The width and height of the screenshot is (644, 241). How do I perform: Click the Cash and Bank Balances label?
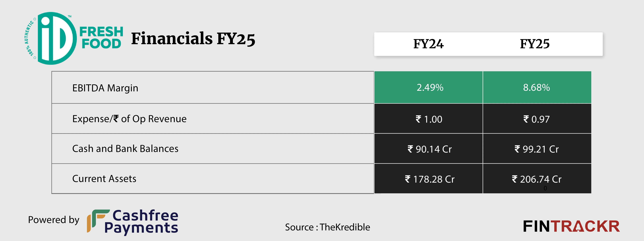tap(125, 149)
